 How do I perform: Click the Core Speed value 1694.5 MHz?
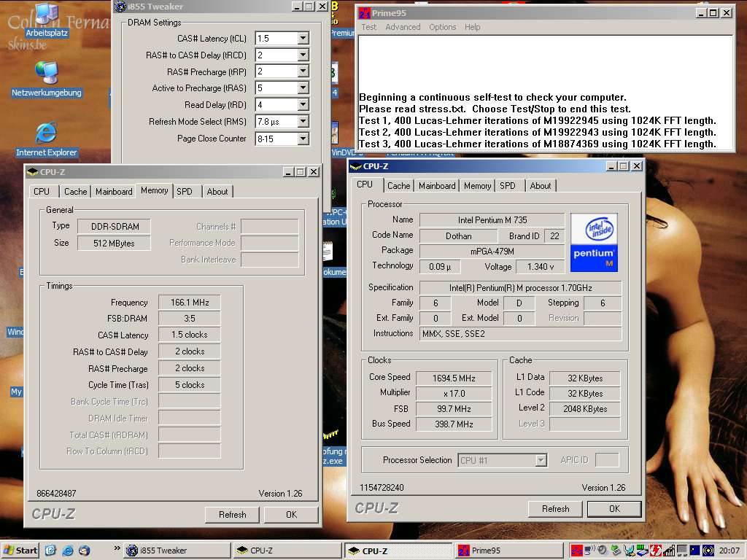(x=454, y=378)
